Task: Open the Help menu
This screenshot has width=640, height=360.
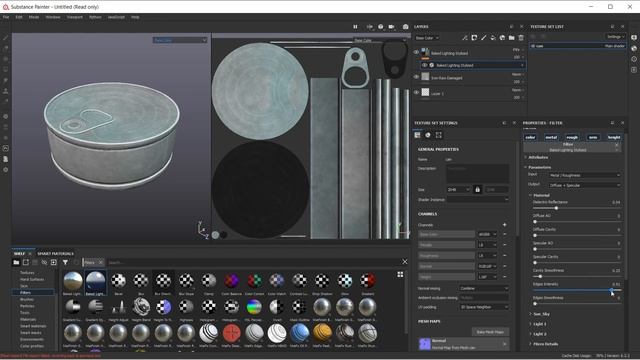Action: point(135,17)
